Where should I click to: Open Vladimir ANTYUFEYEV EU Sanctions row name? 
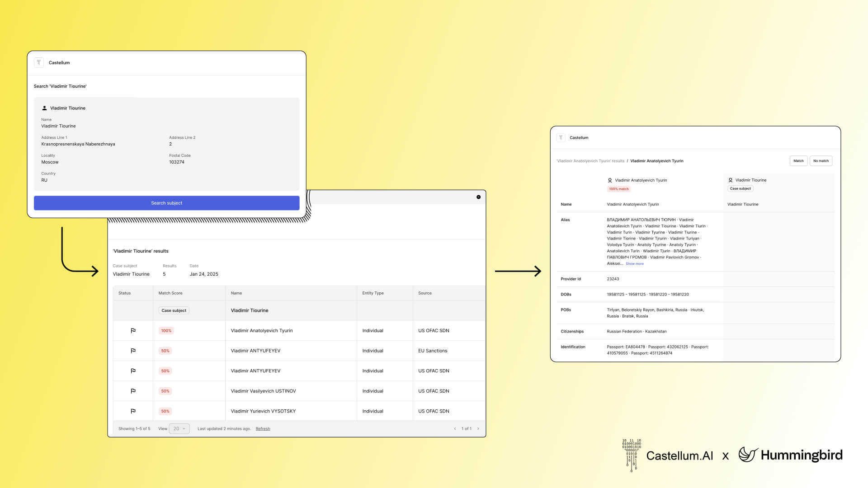255,351
